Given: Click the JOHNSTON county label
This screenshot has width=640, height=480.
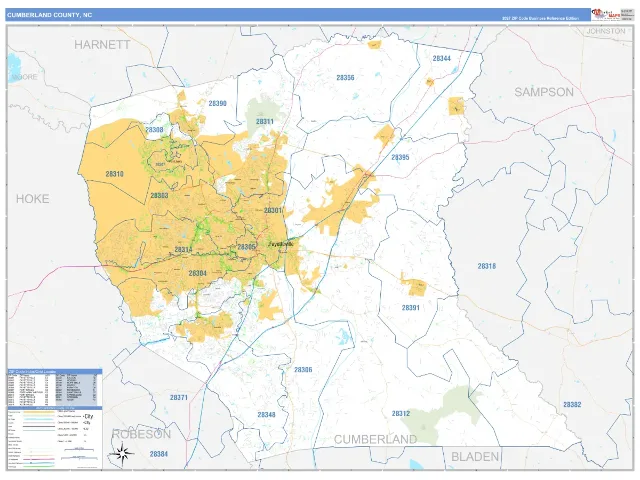Looking at the screenshot, I should click(606, 31).
